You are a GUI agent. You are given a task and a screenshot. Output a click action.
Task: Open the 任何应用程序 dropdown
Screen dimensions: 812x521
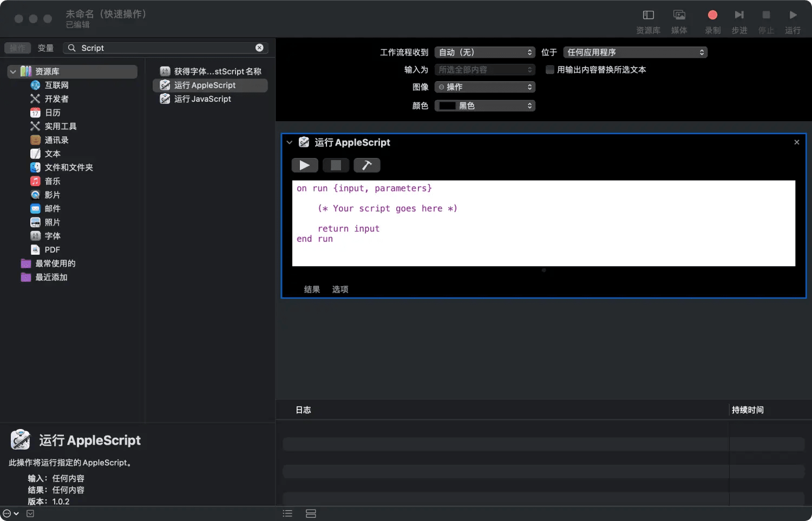point(634,52)
